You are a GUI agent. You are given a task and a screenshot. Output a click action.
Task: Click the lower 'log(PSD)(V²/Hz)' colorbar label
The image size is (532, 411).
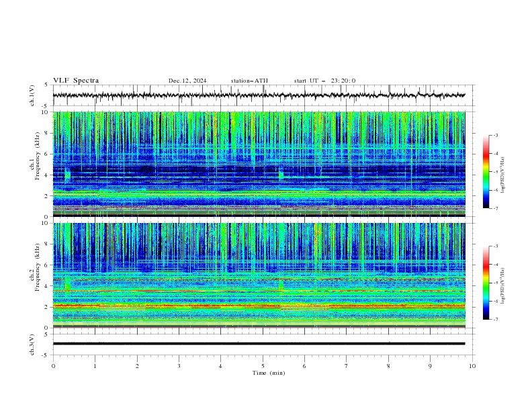(503, 286)
